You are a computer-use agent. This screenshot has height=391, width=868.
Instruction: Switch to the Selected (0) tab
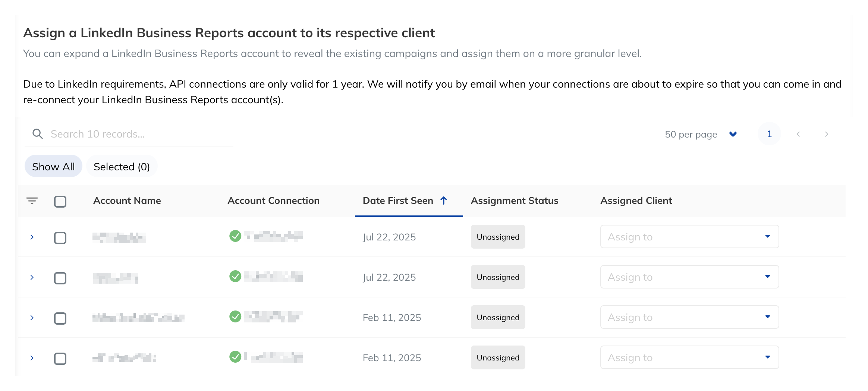[122, 166]
